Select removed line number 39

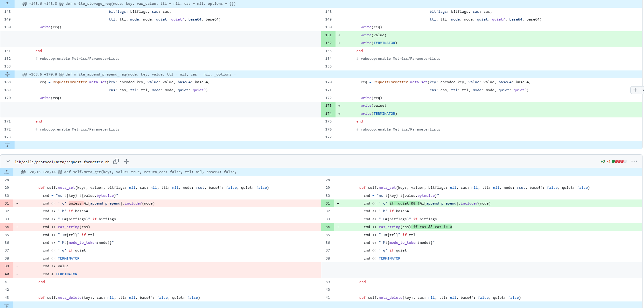pyautogui.click(x=7, y=266)
